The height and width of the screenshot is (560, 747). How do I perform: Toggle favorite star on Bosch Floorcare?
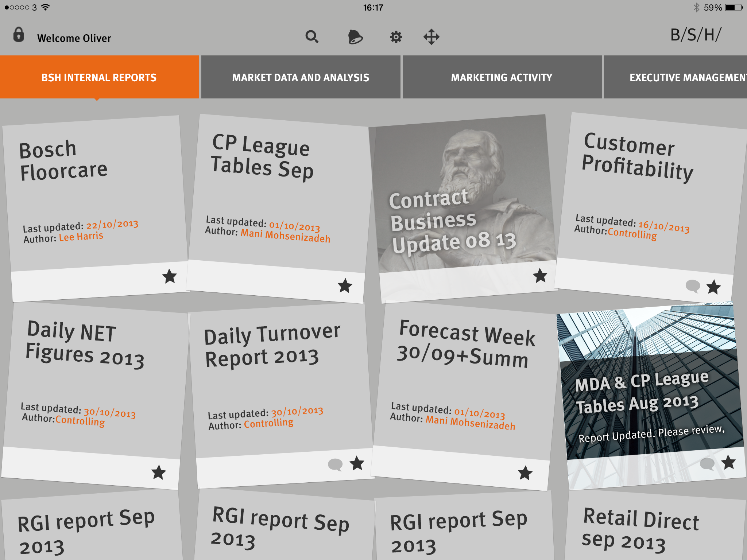click(x=169, y=276)
